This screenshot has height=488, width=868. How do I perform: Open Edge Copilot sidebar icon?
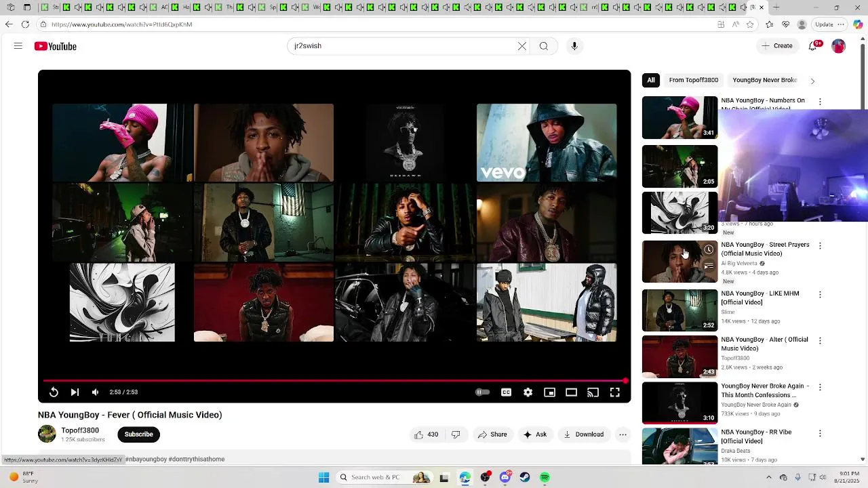click(859, 24)
